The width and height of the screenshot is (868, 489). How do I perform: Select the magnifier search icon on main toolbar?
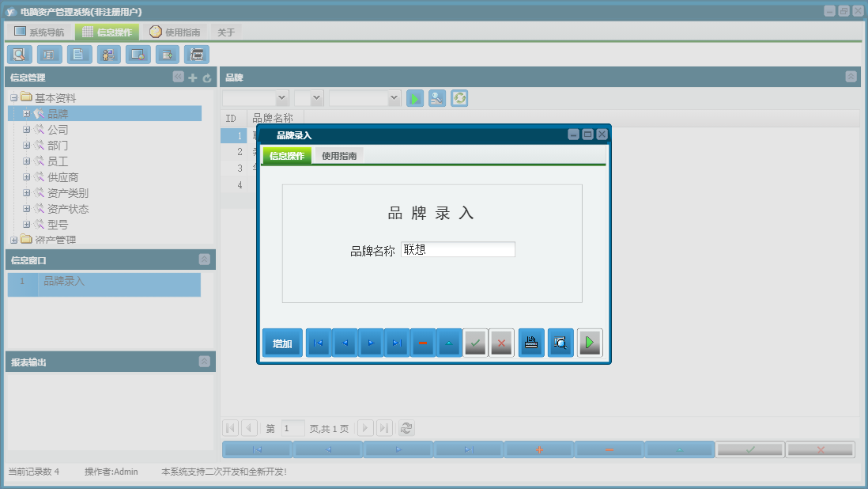[19, 54]
